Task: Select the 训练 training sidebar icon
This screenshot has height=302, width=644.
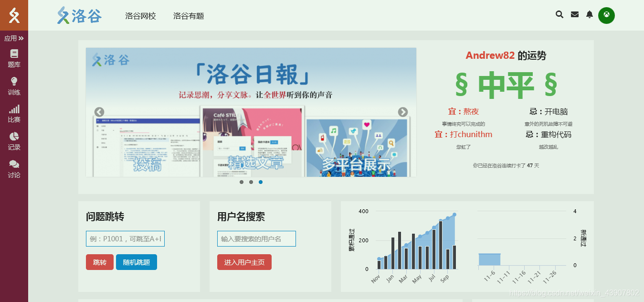Action: click(14, 86)
